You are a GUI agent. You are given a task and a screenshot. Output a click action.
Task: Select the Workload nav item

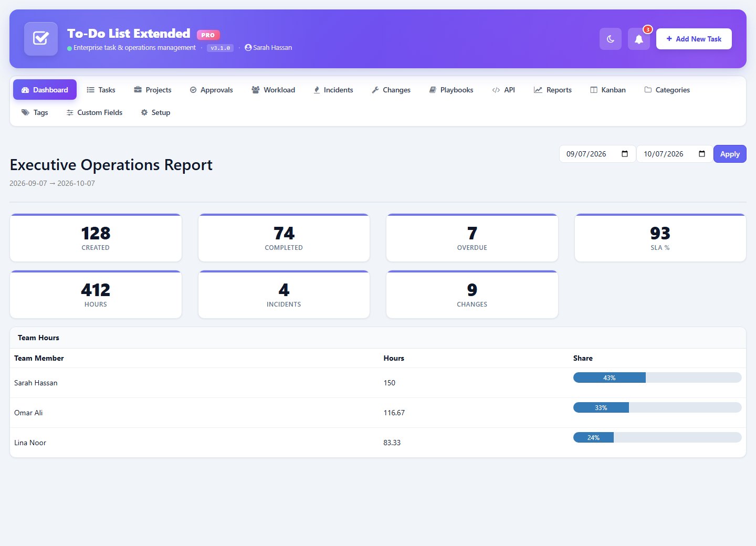click(274, 90)
